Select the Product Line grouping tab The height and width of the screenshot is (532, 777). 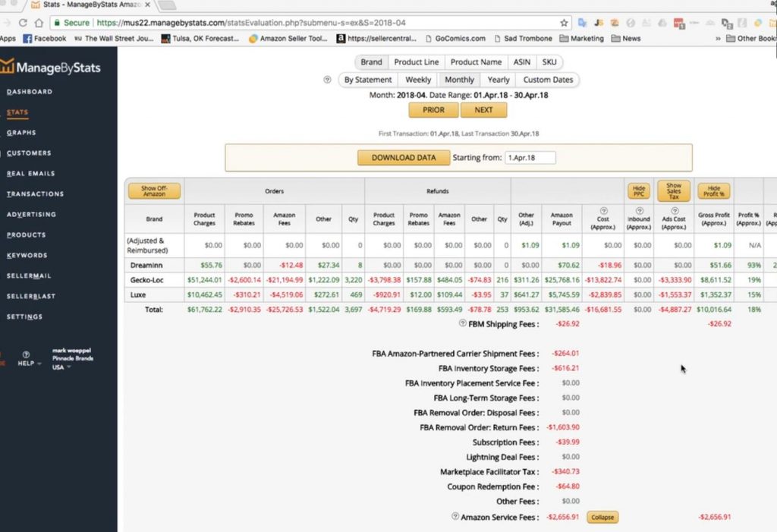(417, 62)
